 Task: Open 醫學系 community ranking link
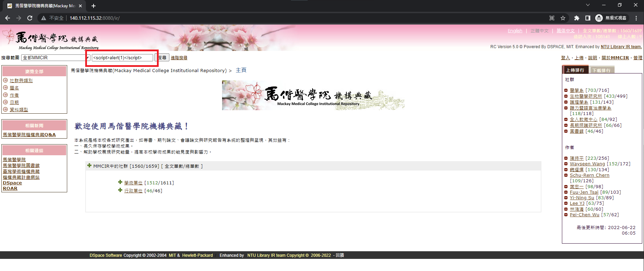(x=577, y=90)
